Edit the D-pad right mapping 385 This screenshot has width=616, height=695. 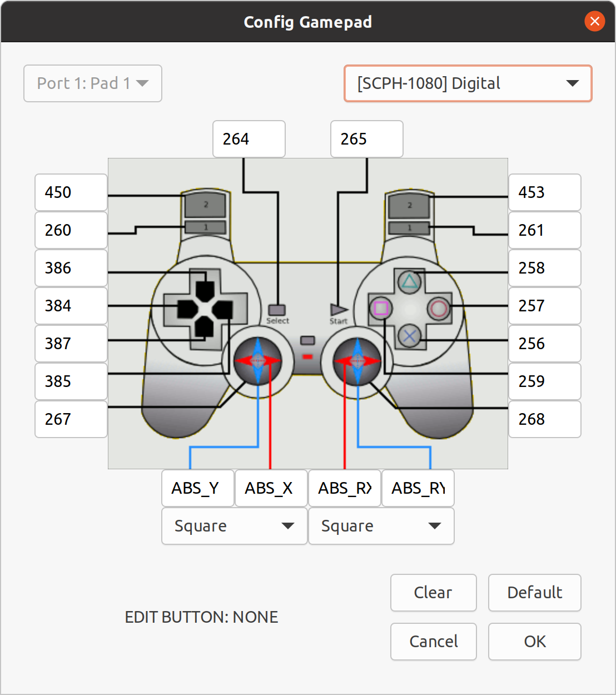tap(71, 381)
